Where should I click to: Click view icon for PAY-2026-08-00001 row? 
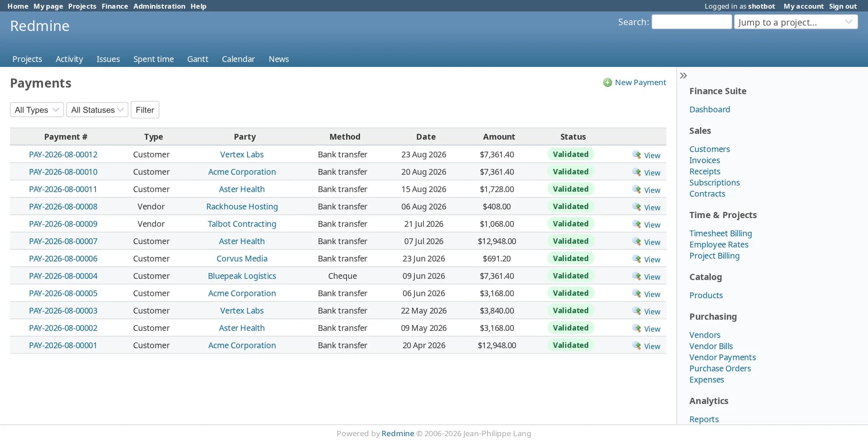(637, 346)
